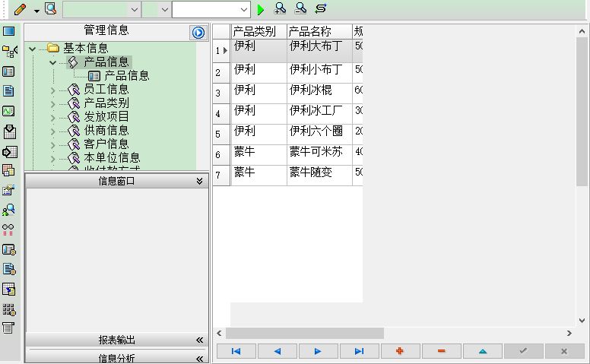
Task: Select the 蒙牛可米苏 cell
Action: click(319, 155)
